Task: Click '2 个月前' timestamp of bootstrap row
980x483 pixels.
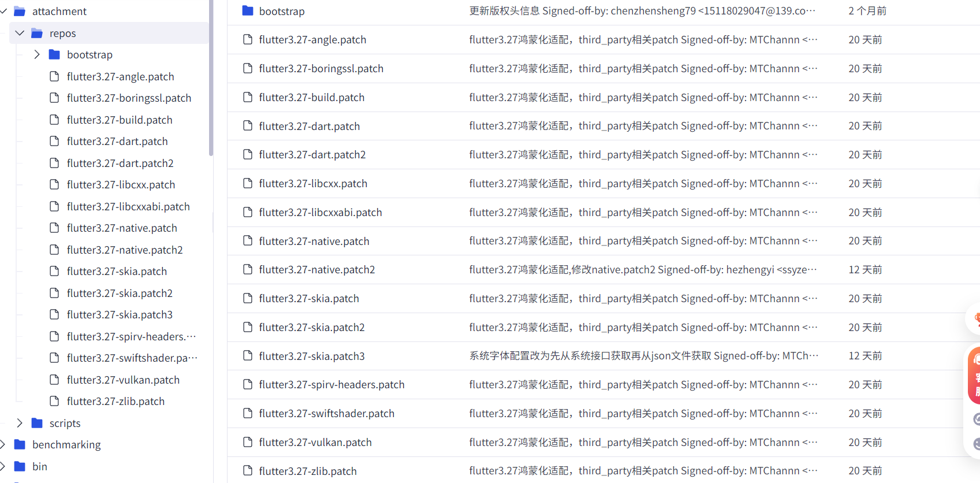Action: (867, 11)
